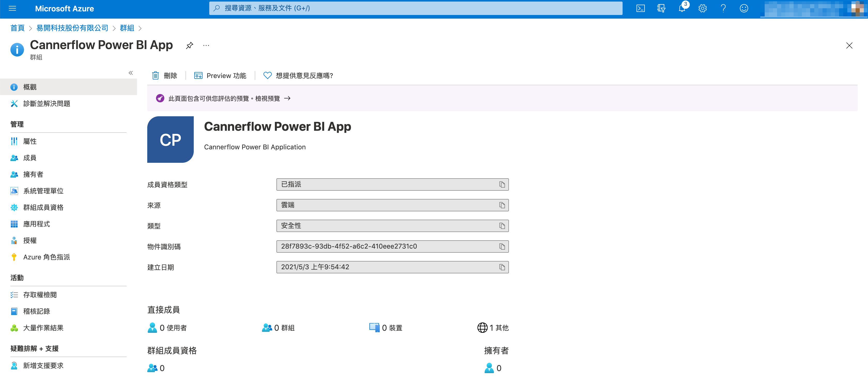Select 概觀 in the sidebar
Screen dimensions: 868x385
(x=68, y=87)
